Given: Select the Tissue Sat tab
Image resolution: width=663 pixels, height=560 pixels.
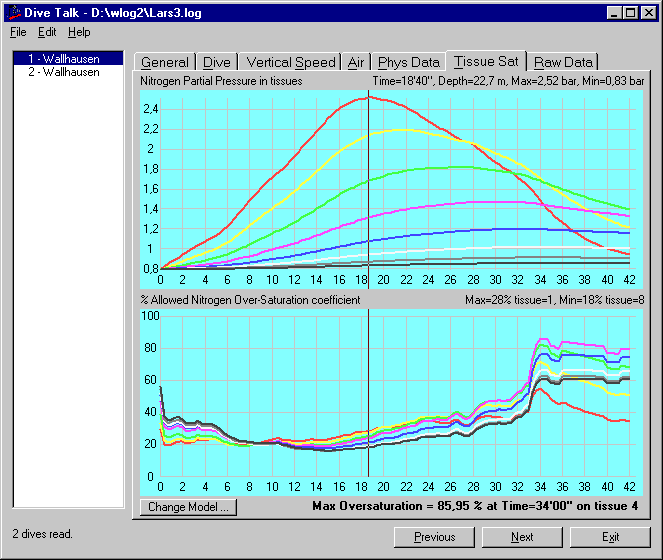Looking at the screenshot, I should pos(486,61).
